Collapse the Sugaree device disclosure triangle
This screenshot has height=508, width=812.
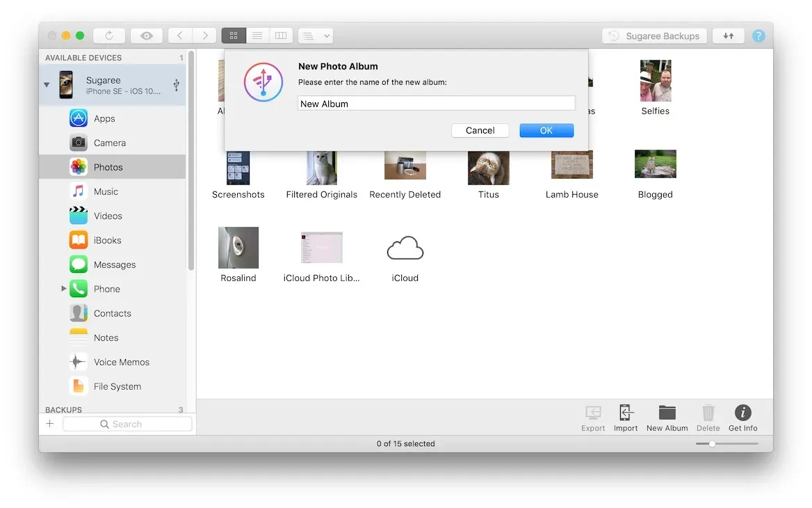click(47, 85)
